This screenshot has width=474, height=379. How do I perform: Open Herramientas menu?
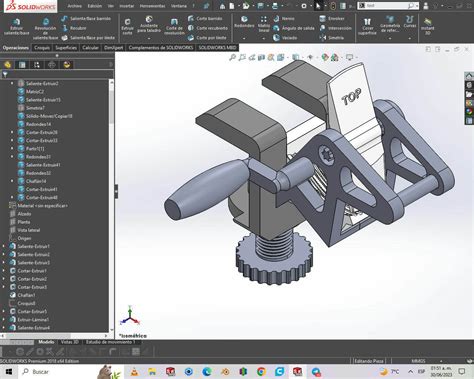point(153,6)
